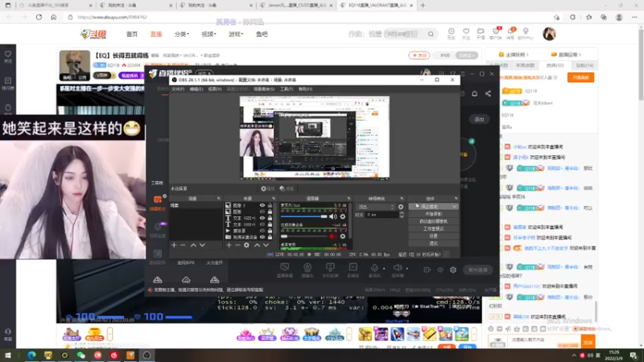Adjust the second mixer channel volume slider
The image size is (644, 362).
point(304,237)
